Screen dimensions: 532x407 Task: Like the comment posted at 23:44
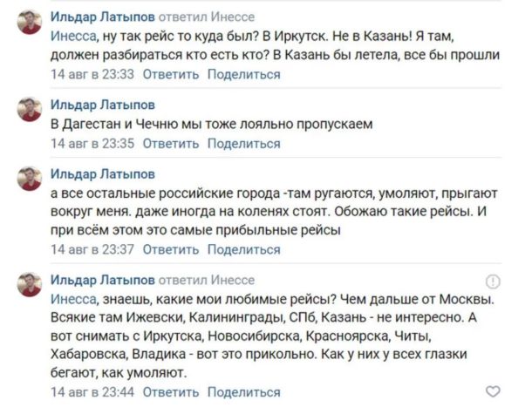tap(493, 391)
